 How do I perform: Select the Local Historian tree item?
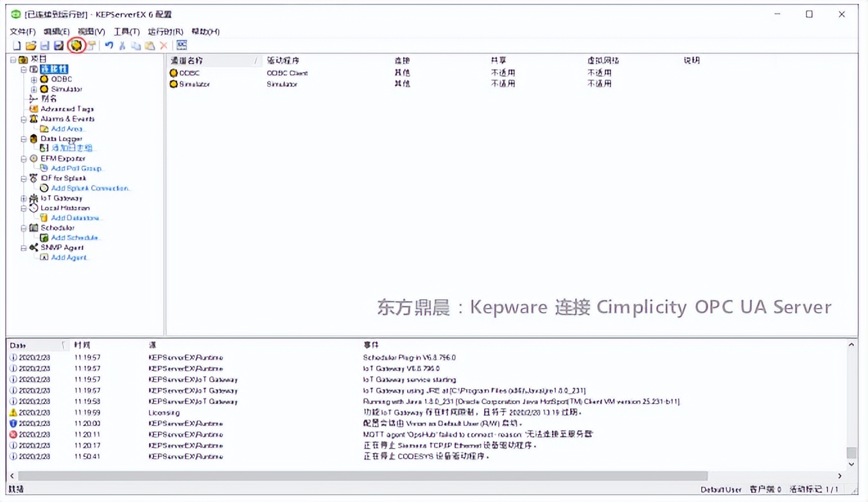click(x=65, y=208)
